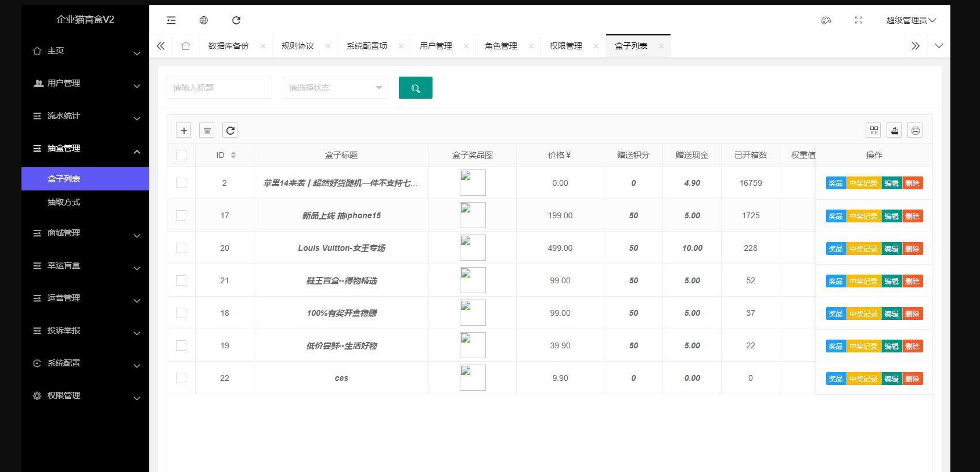The image size is (980, 472).
Task: Close the 角色管理 tab
Action: click(x=531, y=46)
